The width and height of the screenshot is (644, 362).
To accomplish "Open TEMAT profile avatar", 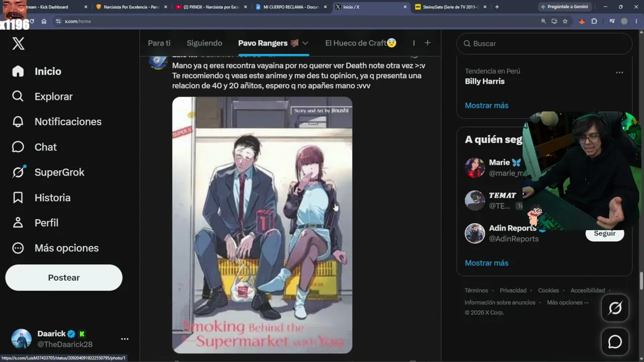I will [x=474, y=201].
